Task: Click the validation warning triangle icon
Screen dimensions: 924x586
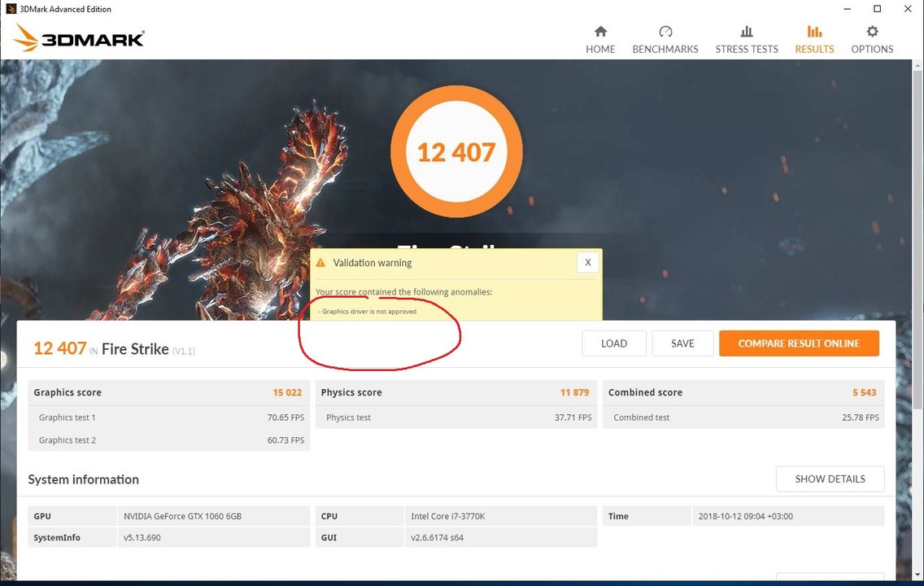Action: [320, 263]
